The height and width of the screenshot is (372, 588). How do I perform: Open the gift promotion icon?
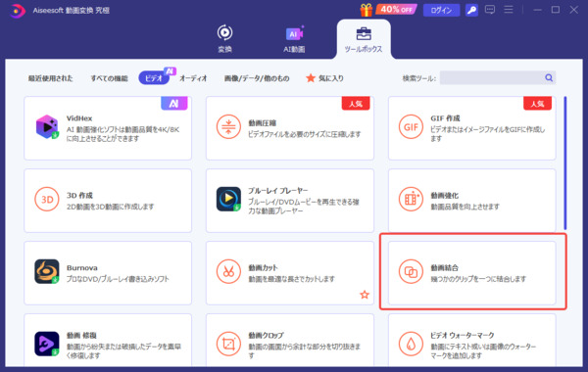tap(366, 10)
